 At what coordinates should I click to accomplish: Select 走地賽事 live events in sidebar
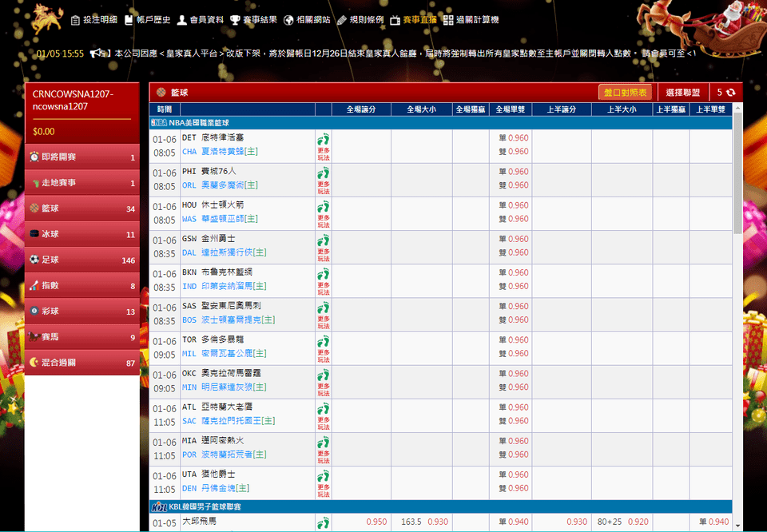pyautogui.click(x=81, y=183)
